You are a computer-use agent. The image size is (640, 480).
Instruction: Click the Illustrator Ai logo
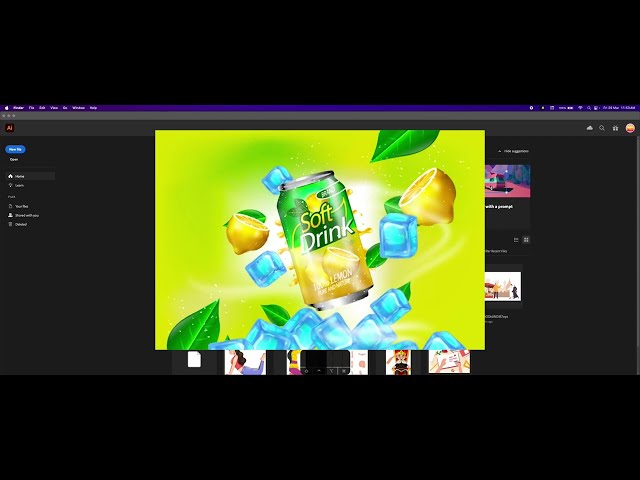point(9,128)
